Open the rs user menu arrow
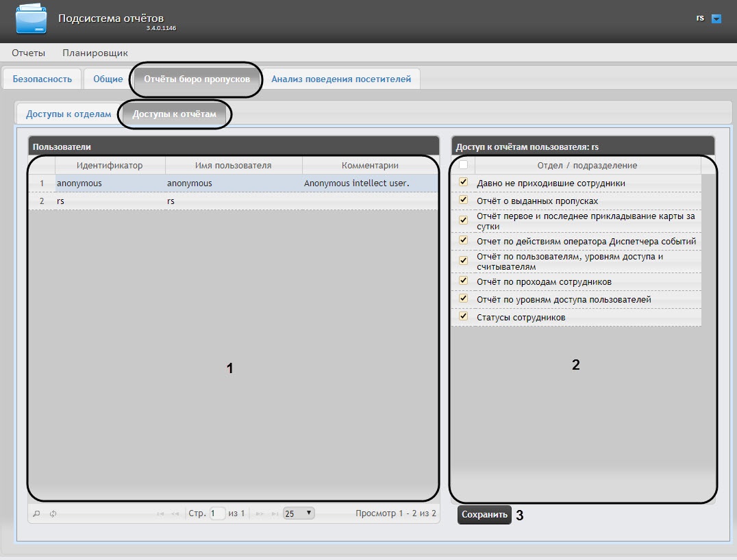Screen dimensions: 737x560 pyautogui.click(x=716, y=18)
